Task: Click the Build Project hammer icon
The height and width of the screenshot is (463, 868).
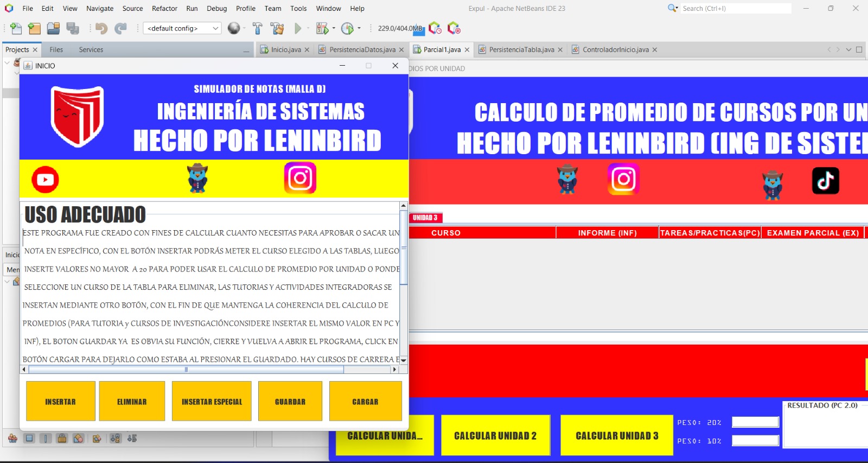Action: click(x=258, y=28)
